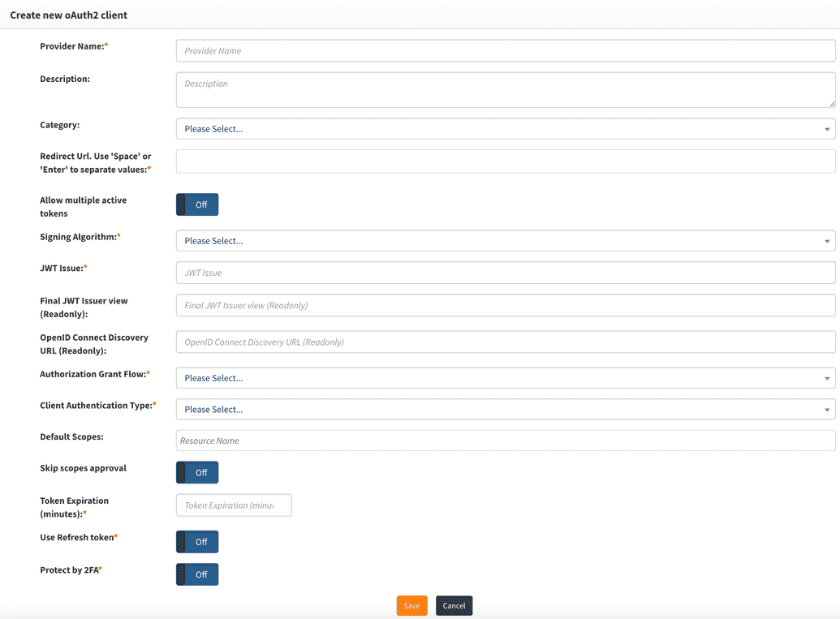The image size is (840, 619).
Task: Open the Category dropdown
Action: (x=503, y=128)
